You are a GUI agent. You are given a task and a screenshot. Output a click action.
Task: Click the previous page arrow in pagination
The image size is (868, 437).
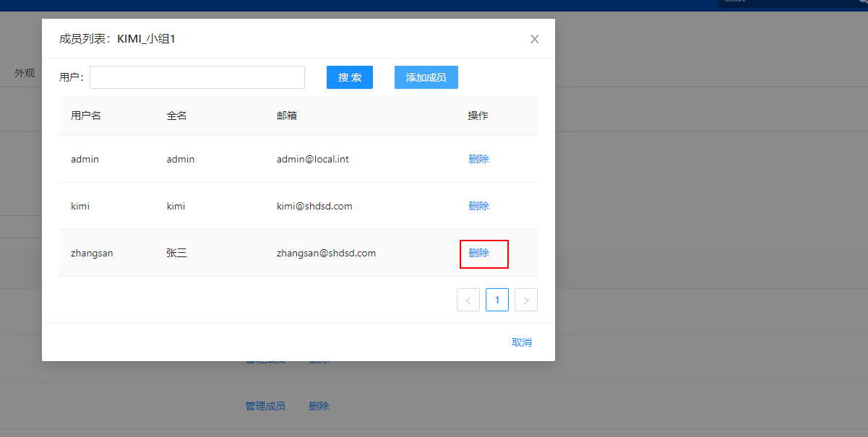click(468, 300)
